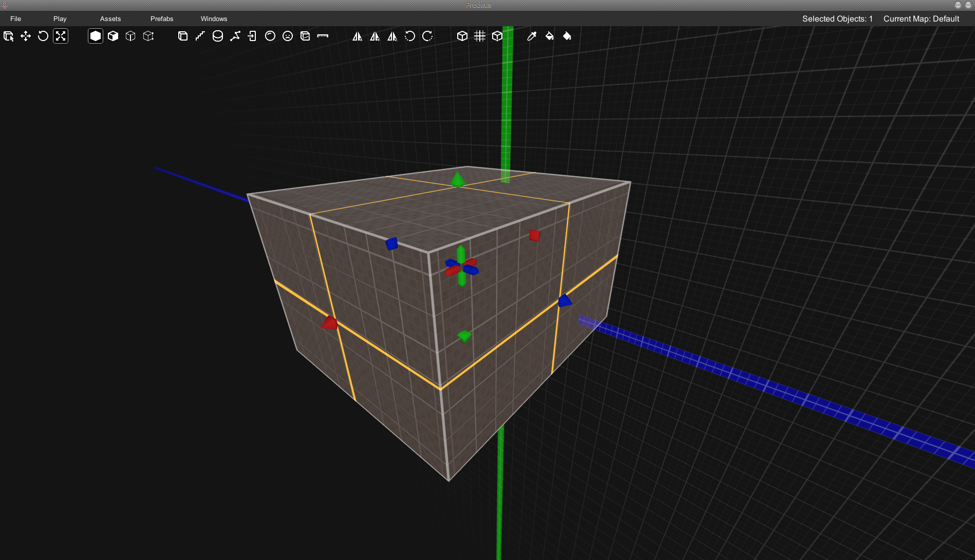This screenshot has height=560, width=975.
Task: Select the ruler measure tool
Action: [323, 36]
